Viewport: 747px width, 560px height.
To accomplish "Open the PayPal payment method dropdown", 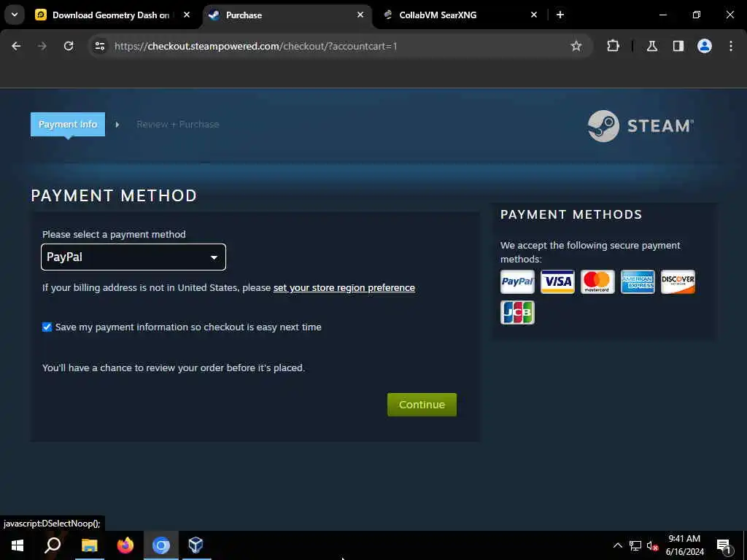I will click(133, 257).
